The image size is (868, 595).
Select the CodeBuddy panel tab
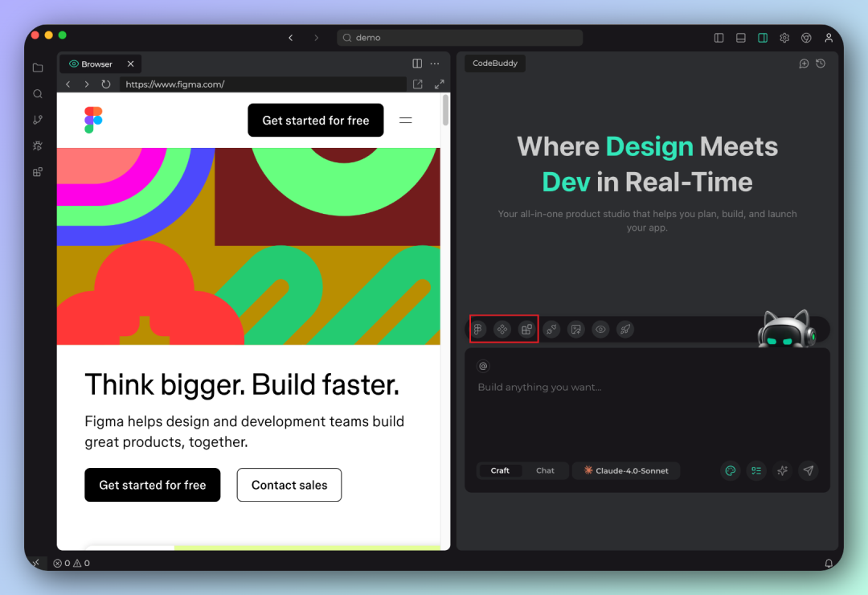click(495, 64)
